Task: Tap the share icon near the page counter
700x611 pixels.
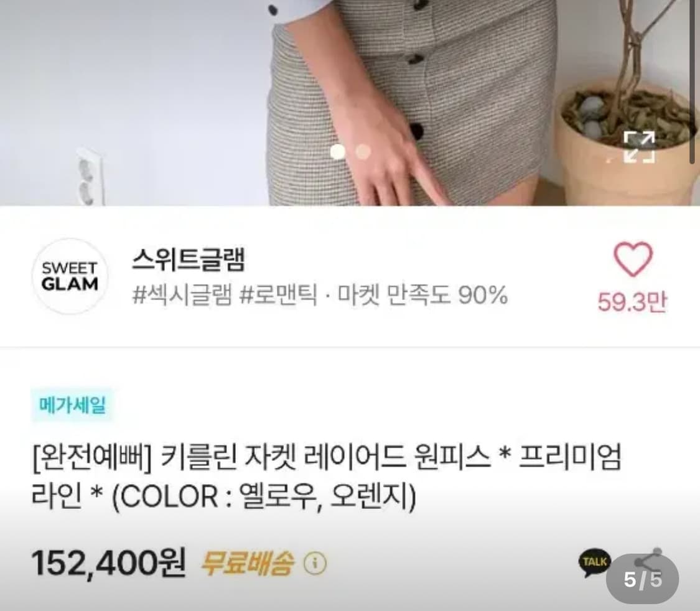Action: 647,558
